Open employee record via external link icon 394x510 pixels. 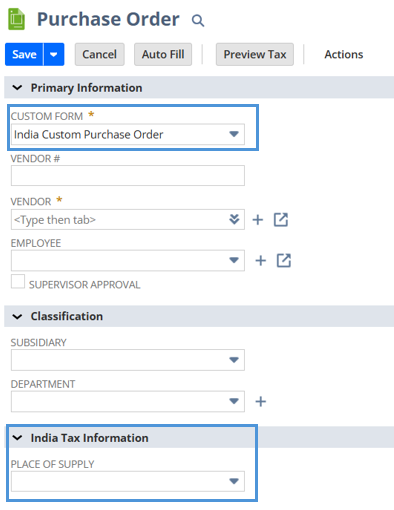(x=284, y=261)
